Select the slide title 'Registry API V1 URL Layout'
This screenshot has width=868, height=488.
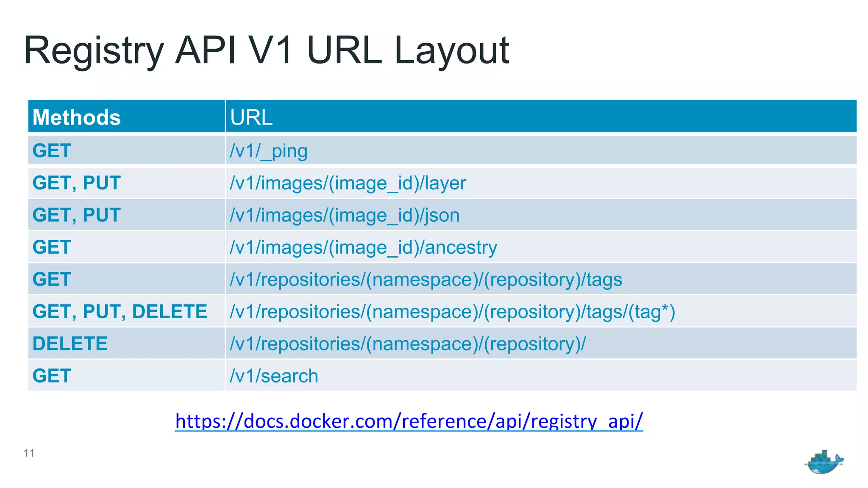pos(267,50)
